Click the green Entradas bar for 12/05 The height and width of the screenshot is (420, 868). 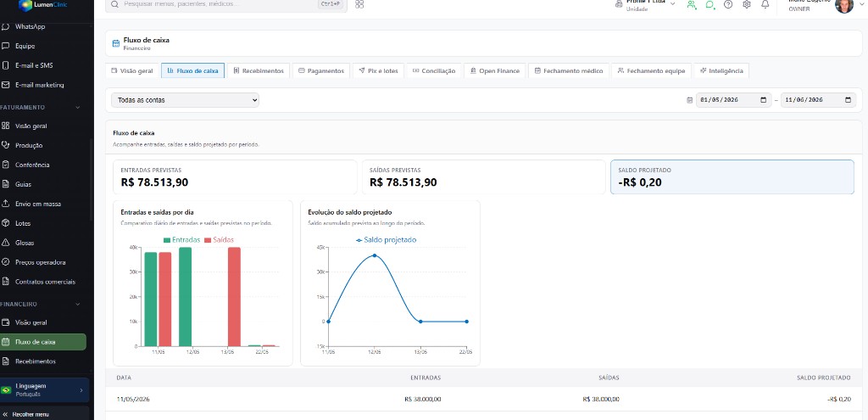[185, 296]
